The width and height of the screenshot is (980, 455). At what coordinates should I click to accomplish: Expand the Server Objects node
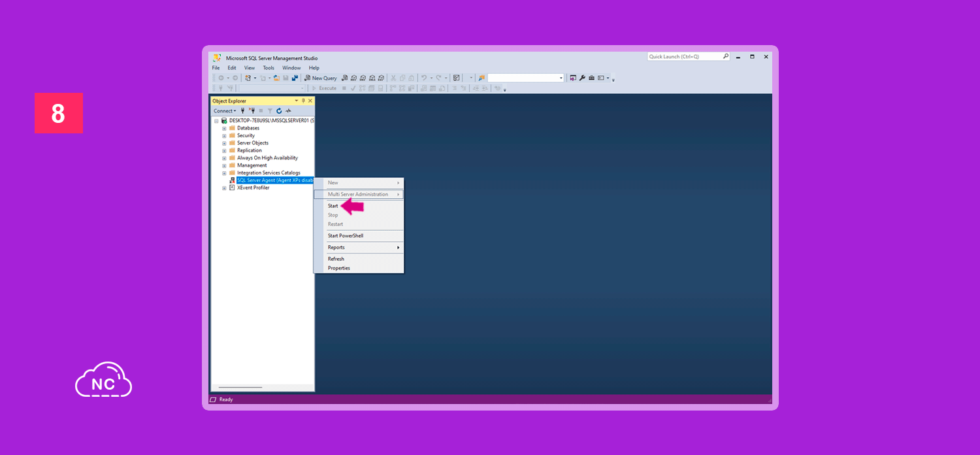pyautogui.click(x=224, y=143)
